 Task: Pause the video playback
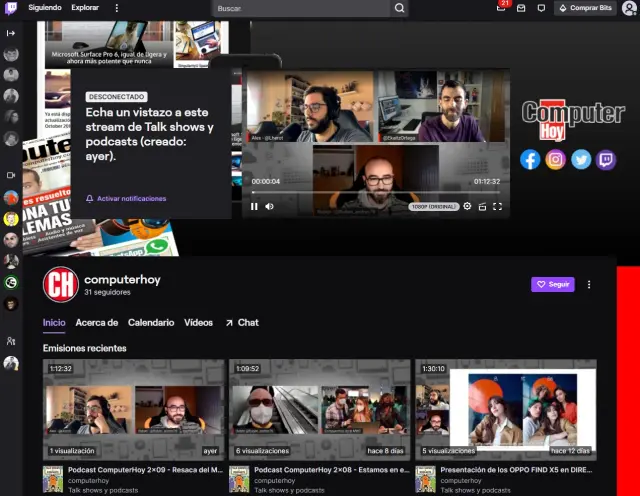click(x=254, y=206)
